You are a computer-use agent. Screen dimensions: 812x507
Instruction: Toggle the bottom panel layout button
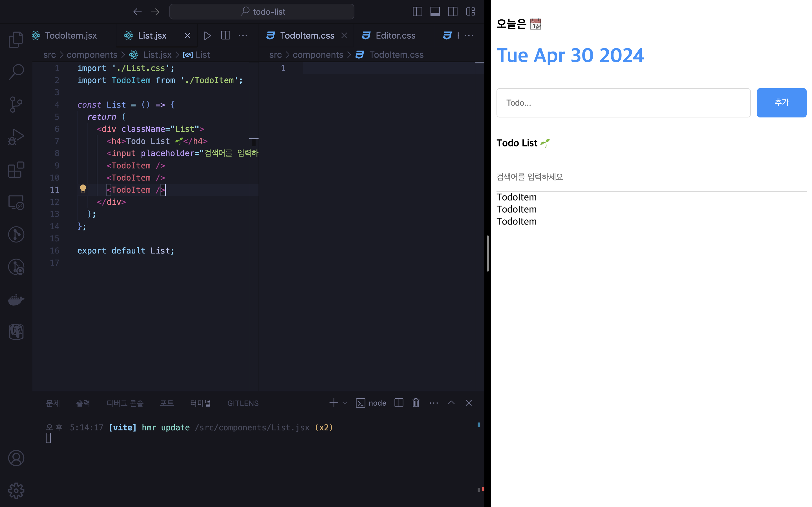[435, 12]
